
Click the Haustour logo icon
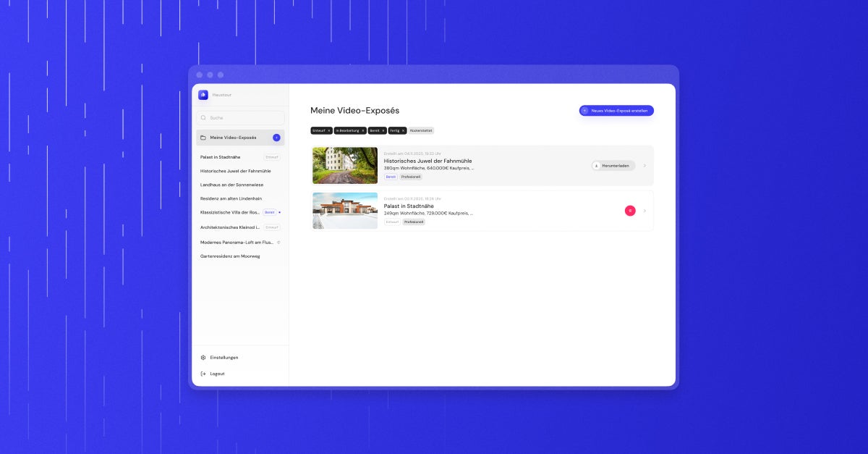[203, 95]
